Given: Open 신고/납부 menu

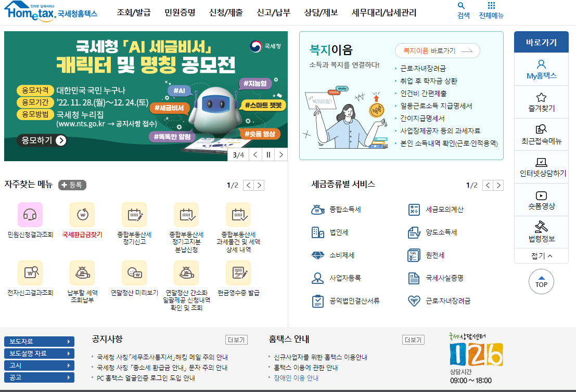Looking at the screenshot, I should pyautogui.click(x=273, y=12).
